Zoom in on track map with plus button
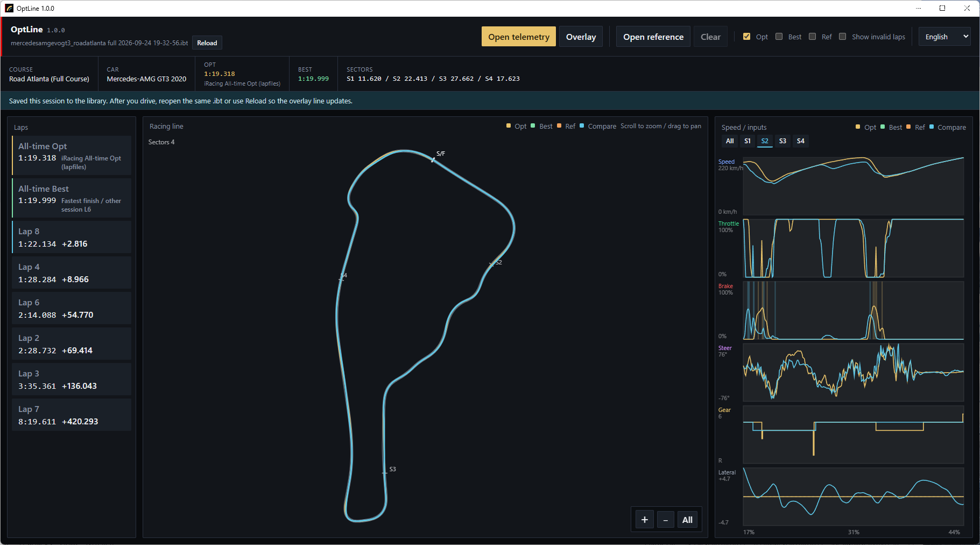 click(x=645, y=520)
